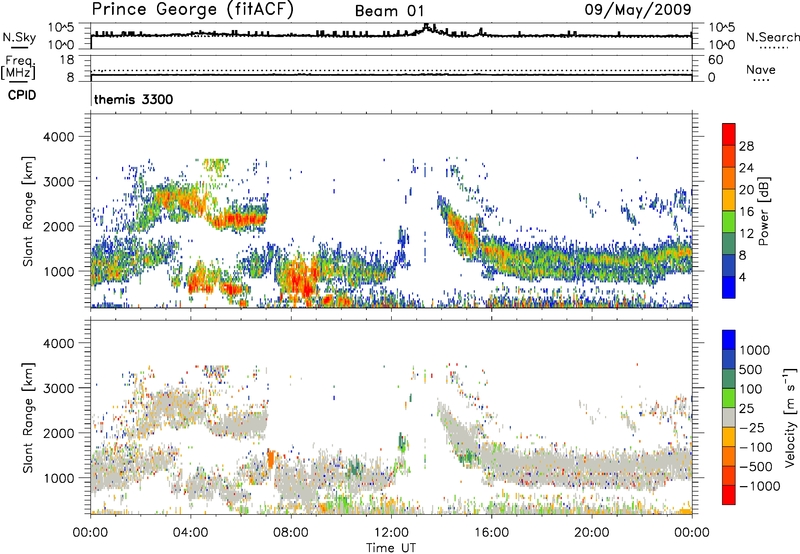Click the '-1000' value on velocity colorbar
The image size is (800, 554).
coord(759,486)
